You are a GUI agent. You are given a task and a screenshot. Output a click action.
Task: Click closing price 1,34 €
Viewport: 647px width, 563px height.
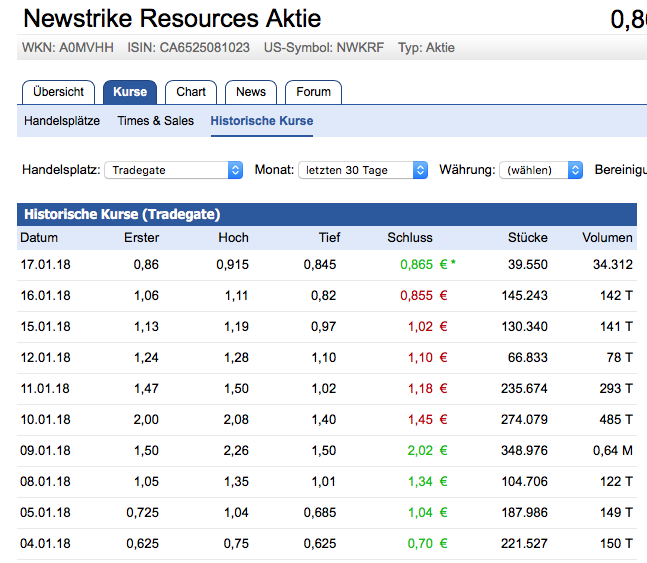click(427, 481)
